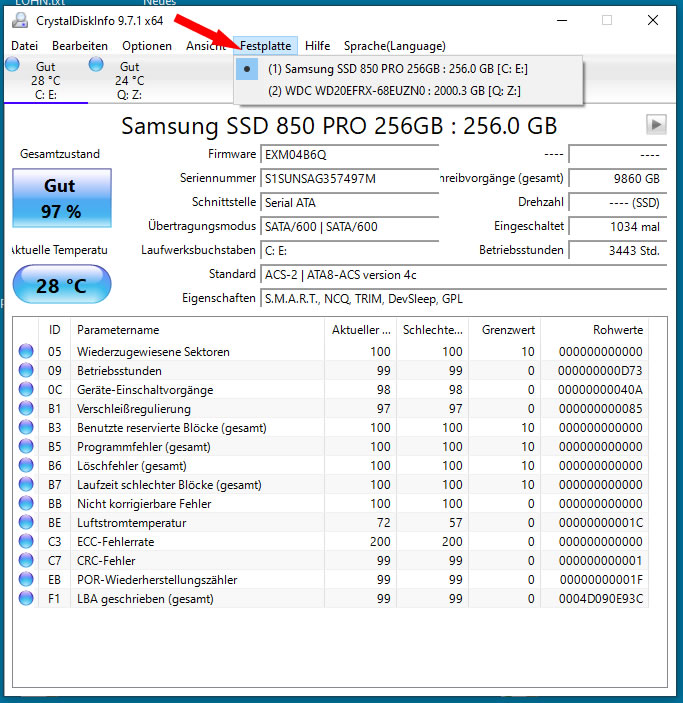683x703 pixels.
Task: Click the next disk arrow button
Action: (x=656, y=125)
